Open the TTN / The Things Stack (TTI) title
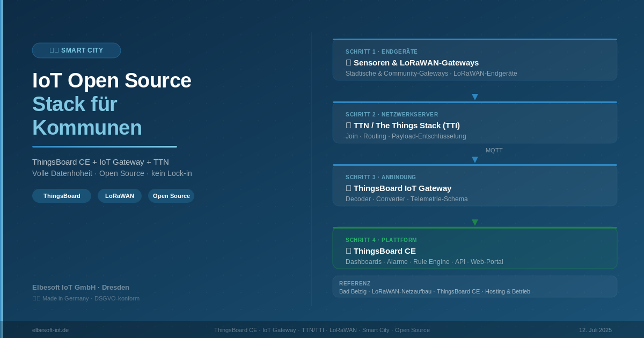644x338 pixels. coord(402,126)
